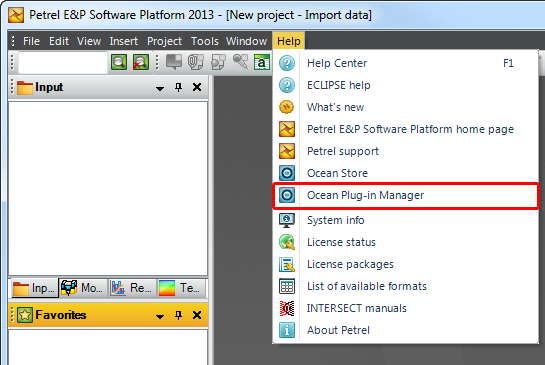Open the Edit menu
Image resolution: width=545 pixels, height=365 pixels.
[x=59, y=41]
